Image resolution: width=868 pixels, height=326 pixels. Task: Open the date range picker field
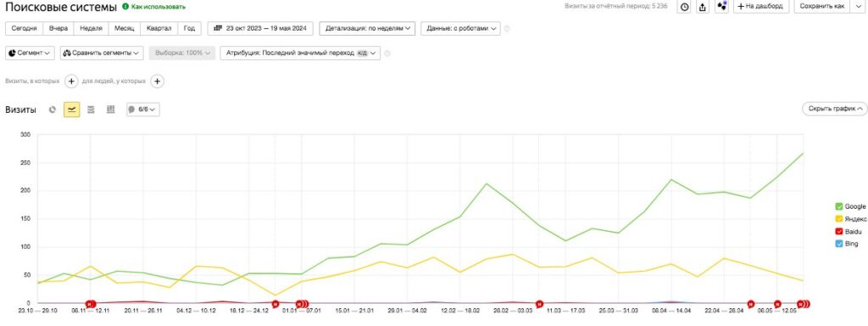click(260, 28)
